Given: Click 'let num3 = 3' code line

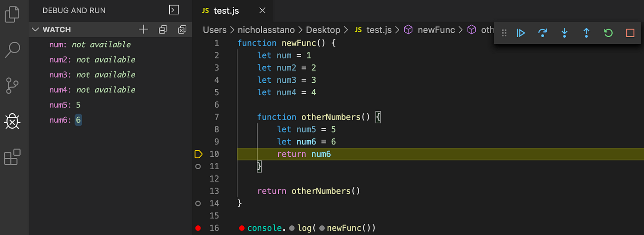Looking at the screenshot, I should pos(287,80).
